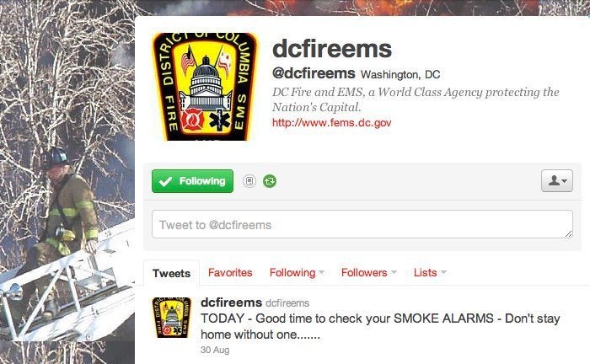Open the person actions dropdown button
590x364 pixels.
pos(557,181)
